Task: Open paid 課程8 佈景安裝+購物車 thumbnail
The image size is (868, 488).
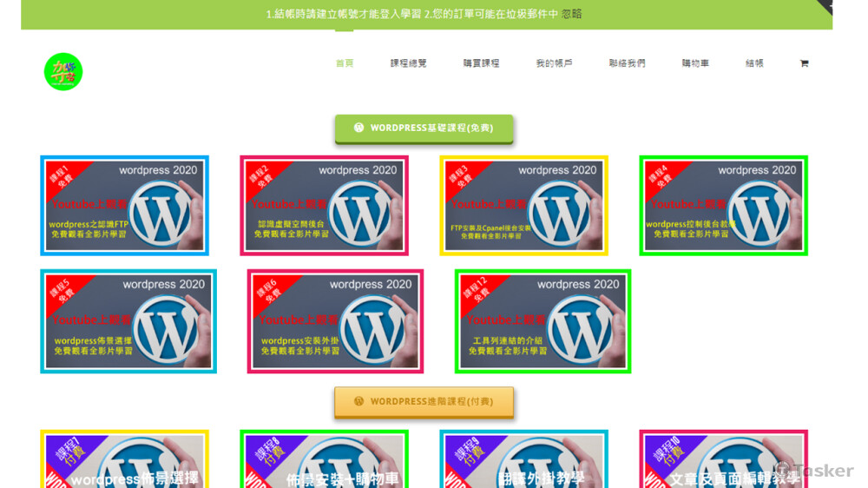Action: click(325, 459)
